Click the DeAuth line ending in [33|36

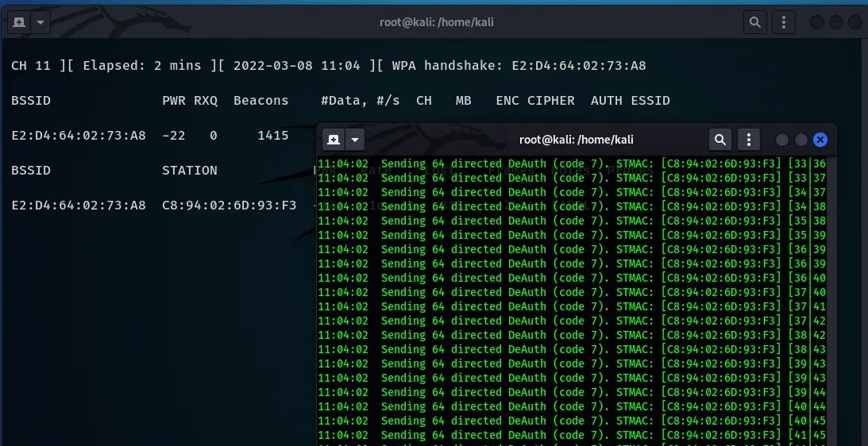pyautogui.click(x=572, y=163)
